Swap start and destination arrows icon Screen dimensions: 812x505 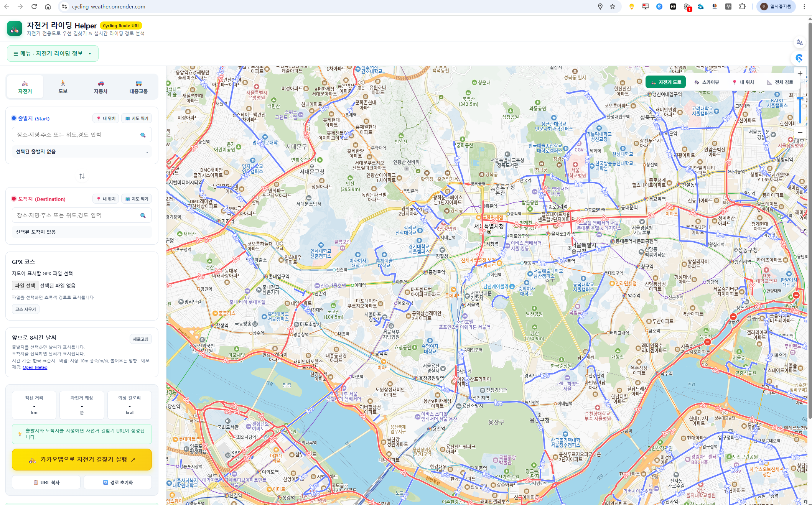pyautogui.click(x=82, y=176)
